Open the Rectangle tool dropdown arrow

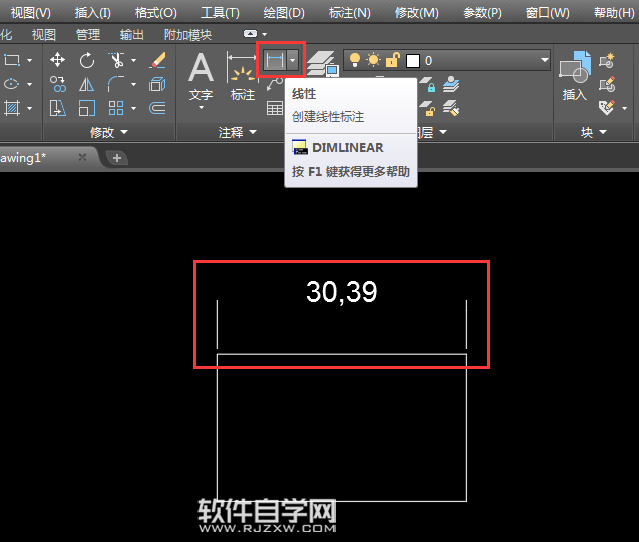pyautogui.click(x=29, y=60)
